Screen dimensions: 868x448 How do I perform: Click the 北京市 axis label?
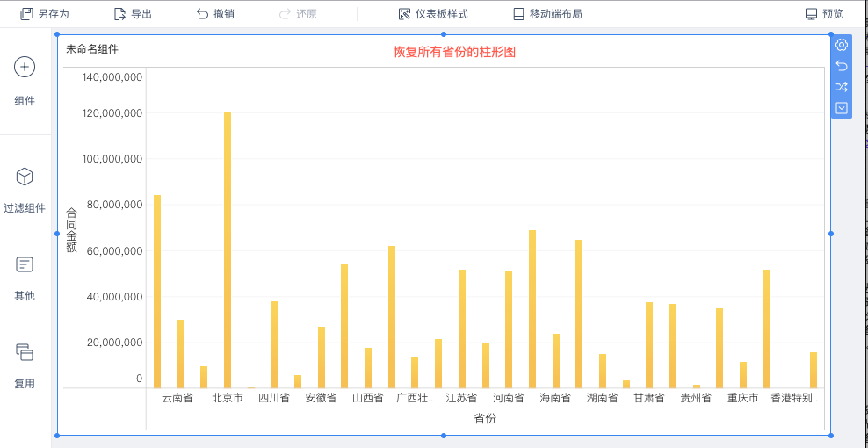[x=228, y=398]
